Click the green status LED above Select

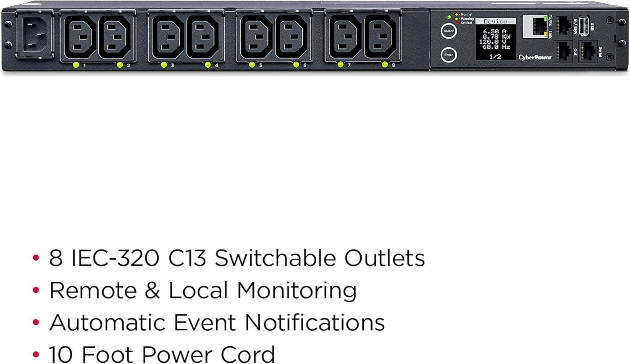click(x=449, y=17)
